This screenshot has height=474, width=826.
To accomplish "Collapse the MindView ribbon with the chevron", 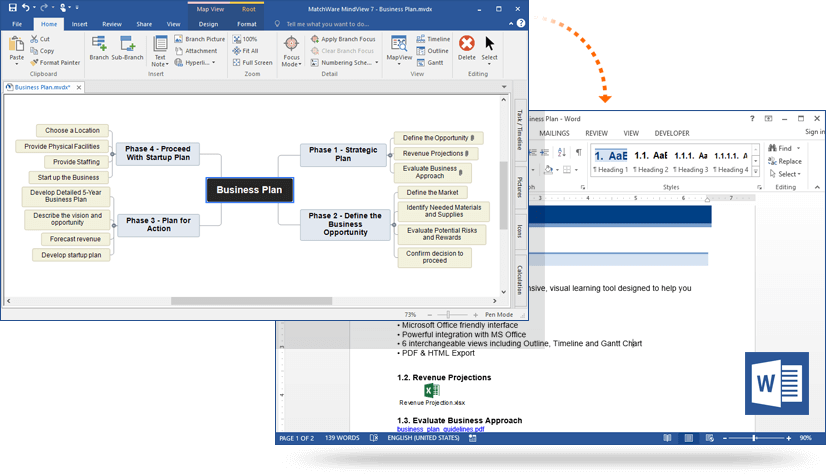I will tap(510, 24).
